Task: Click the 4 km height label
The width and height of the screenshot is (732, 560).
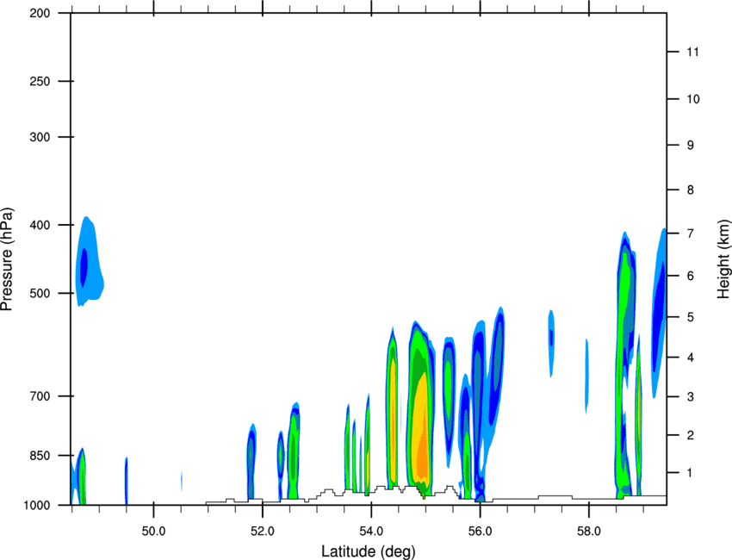Action: point(691,358)
